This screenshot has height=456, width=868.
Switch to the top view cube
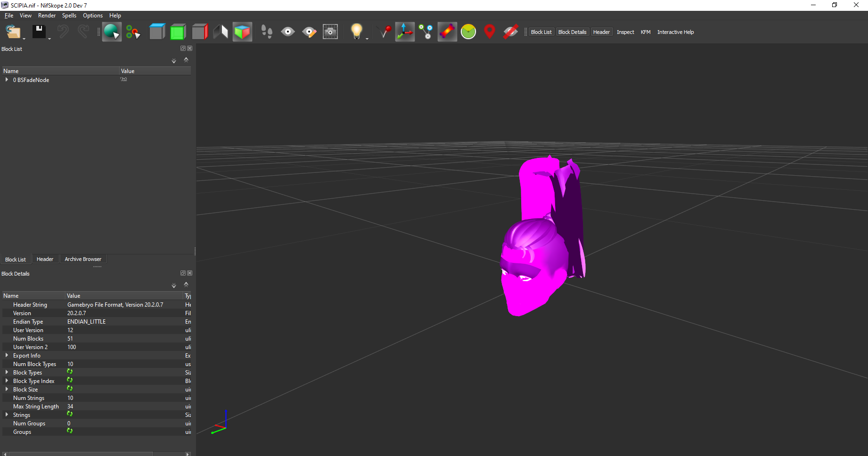click(x=157, y=32)
